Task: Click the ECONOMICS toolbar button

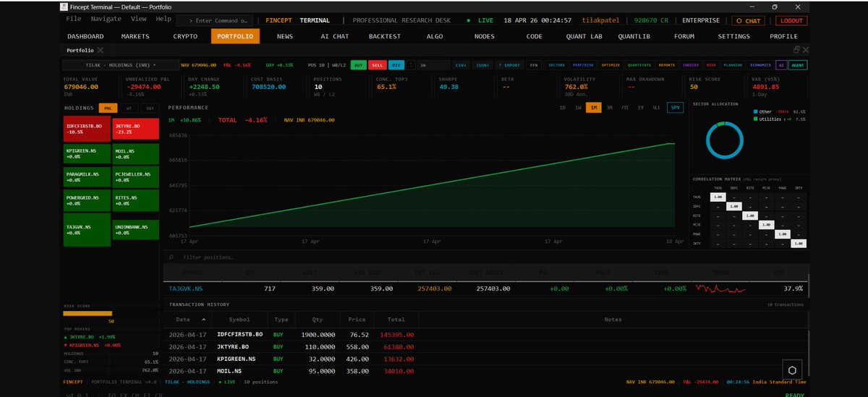Action: [760, 65]
